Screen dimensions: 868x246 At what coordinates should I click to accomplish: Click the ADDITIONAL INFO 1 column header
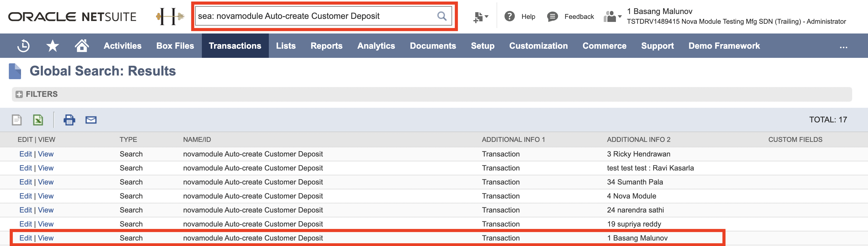(x=513, y=139)
